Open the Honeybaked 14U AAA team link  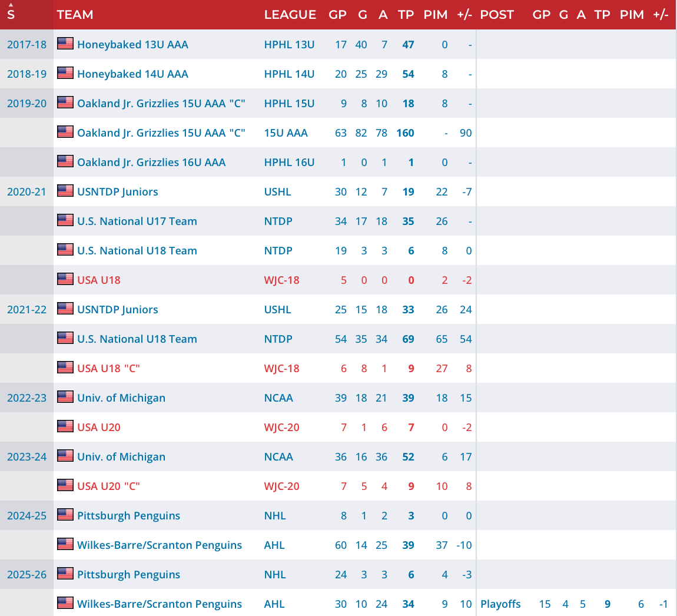click(132, 74)
